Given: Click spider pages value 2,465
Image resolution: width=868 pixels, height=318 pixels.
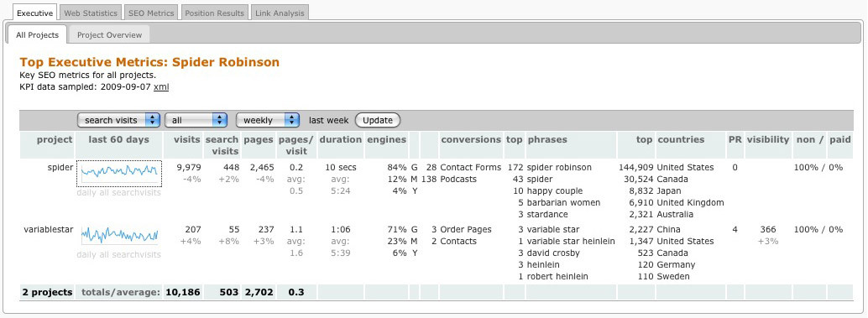Looking at the screenshot, I should (x=261, y=167).
